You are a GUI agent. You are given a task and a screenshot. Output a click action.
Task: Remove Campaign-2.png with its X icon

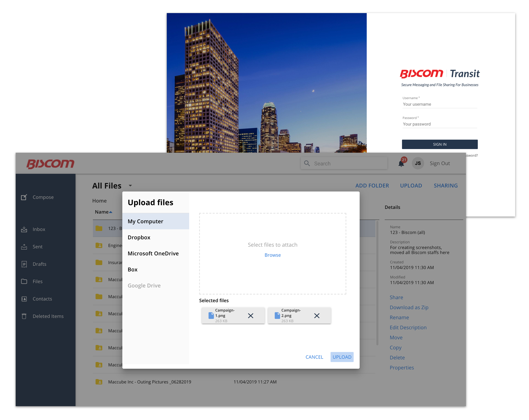point(317,316)
